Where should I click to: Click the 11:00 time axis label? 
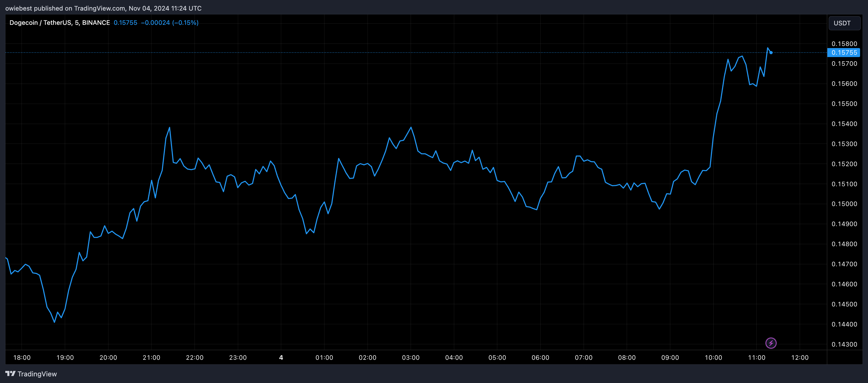(757, 358)
